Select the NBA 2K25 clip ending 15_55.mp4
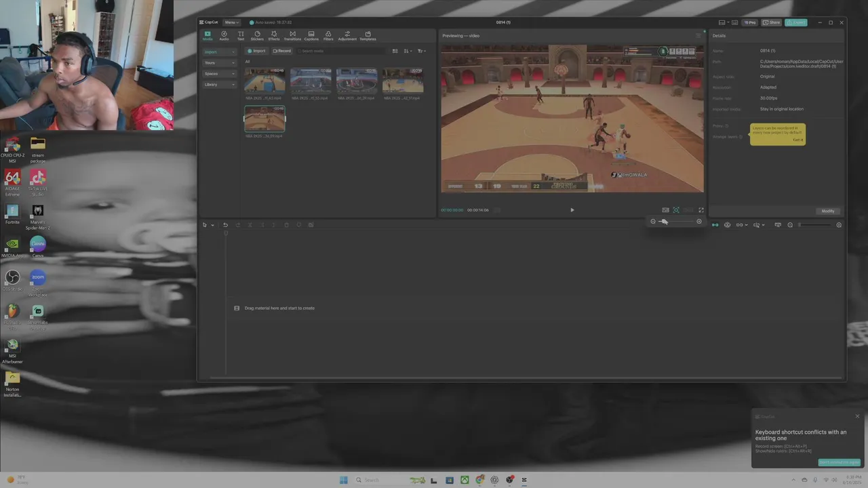This screenshot has height=488, width=868. [311, 80]
